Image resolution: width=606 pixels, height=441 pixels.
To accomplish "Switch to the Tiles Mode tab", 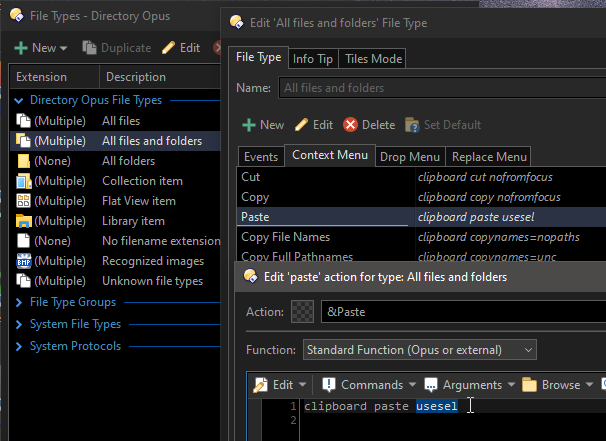I will point(373,59).
